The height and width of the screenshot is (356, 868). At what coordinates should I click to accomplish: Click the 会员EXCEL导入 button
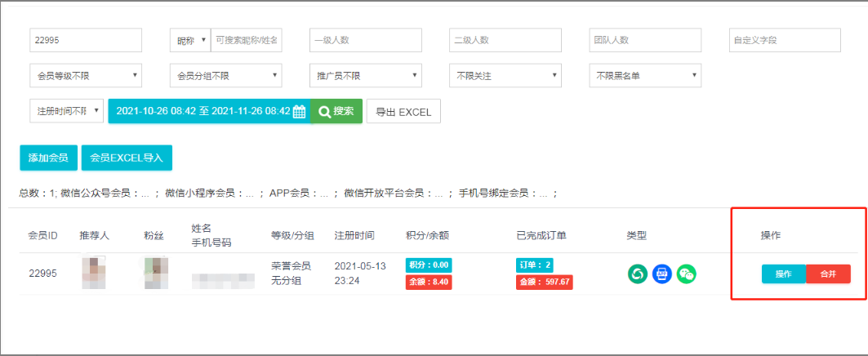(x=127, y=158)
